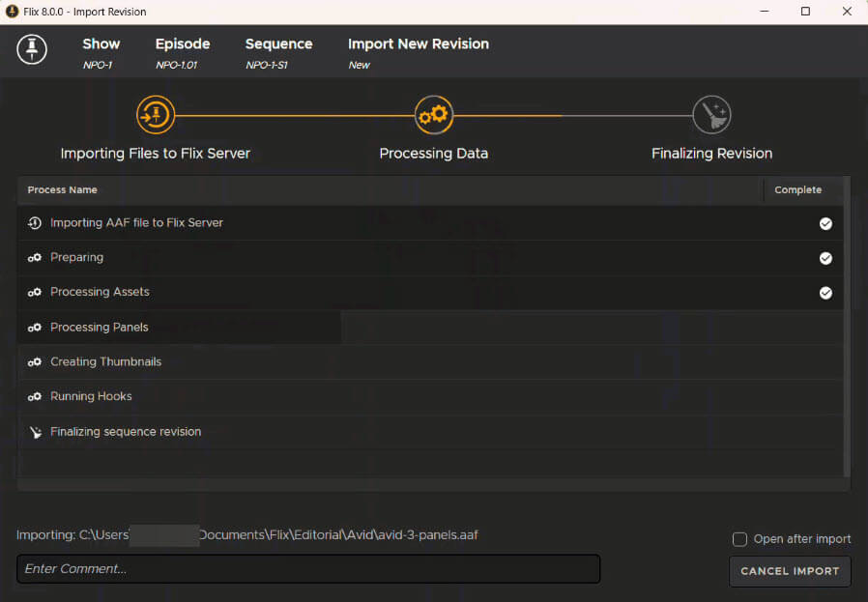This screenshot has width=868, height=602.
Task: Select the Episode NPO-1.01 breadcrumb
Action: (182, 52)
